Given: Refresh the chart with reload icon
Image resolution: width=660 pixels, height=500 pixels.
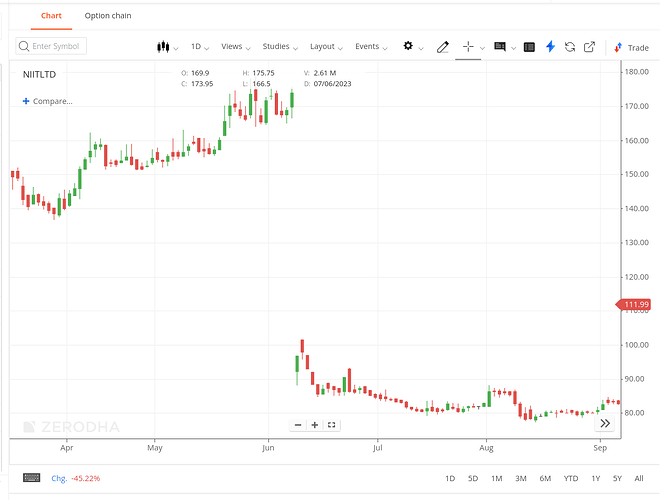Looking at the screenshot, I should click(570, 47).
